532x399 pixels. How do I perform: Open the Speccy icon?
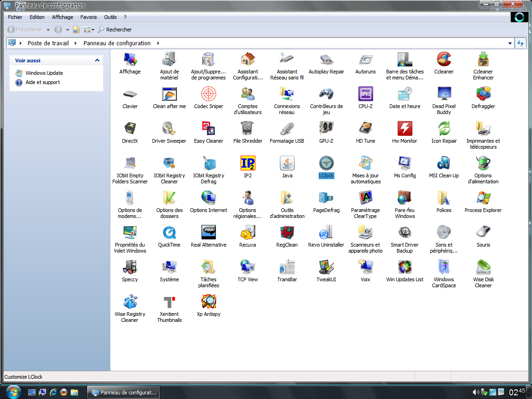[x=130, y=267]
